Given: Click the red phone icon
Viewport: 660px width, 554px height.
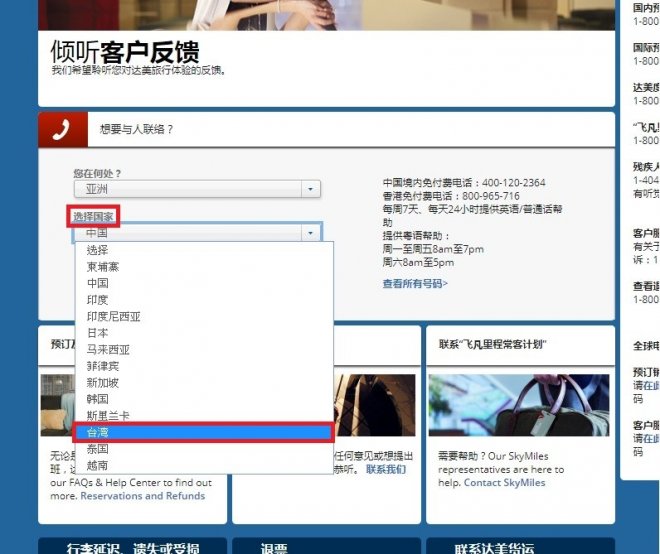Looking at the screenshot, I should 61,129.
